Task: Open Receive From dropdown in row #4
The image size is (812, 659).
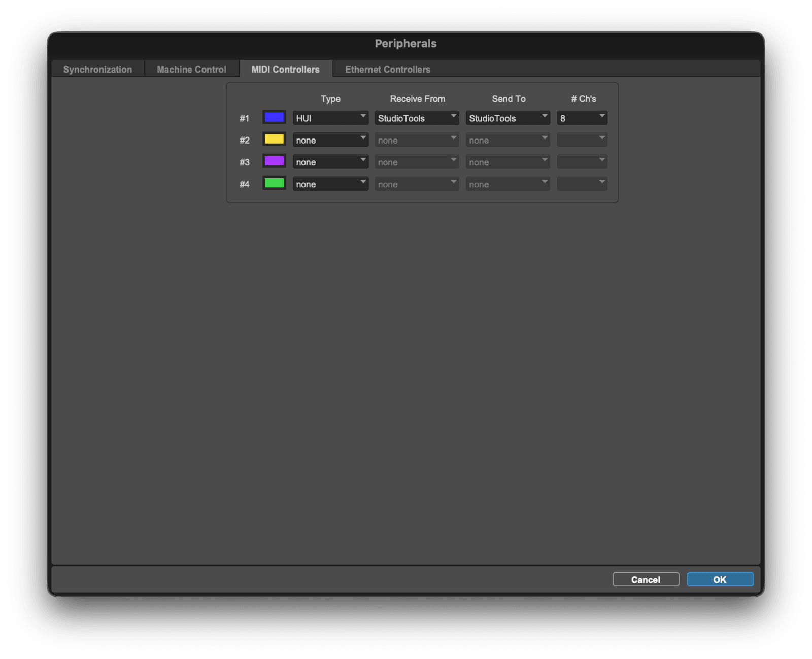Action: (x=417, y=184)
